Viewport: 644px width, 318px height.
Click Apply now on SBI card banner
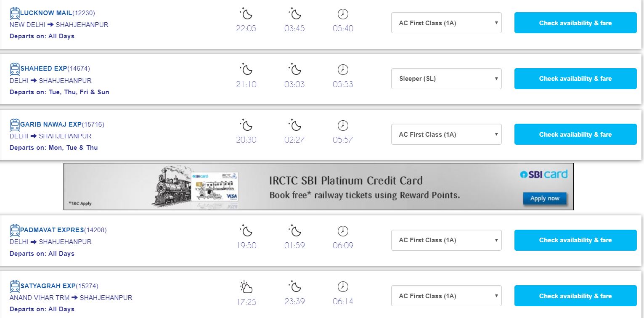[x=544, y=199]
